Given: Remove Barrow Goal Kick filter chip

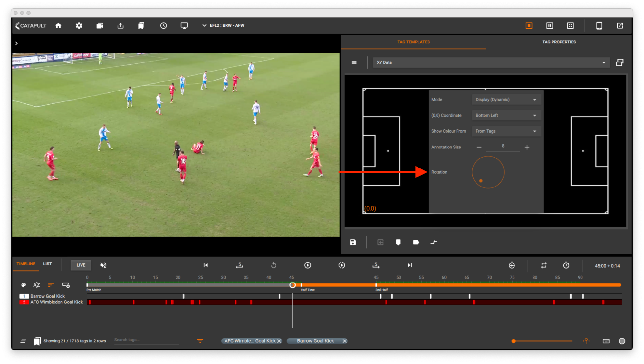Looking at the screenshot, I should 344,341.
